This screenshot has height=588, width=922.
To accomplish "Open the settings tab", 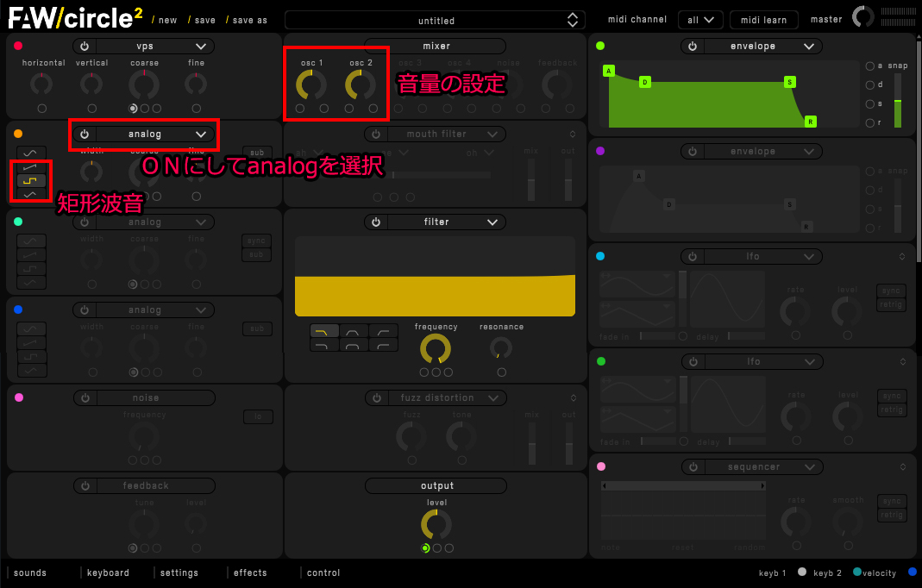I will [179, 572].
